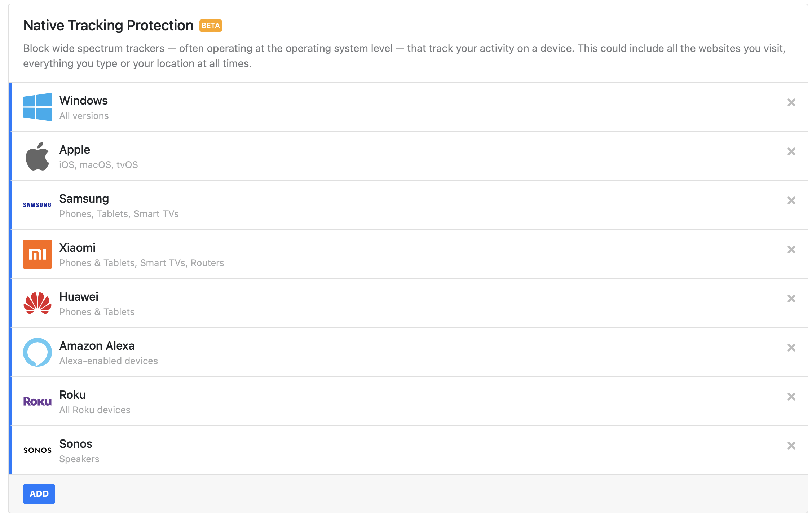
Task: Remove the Roku entry
Action: 791,396
